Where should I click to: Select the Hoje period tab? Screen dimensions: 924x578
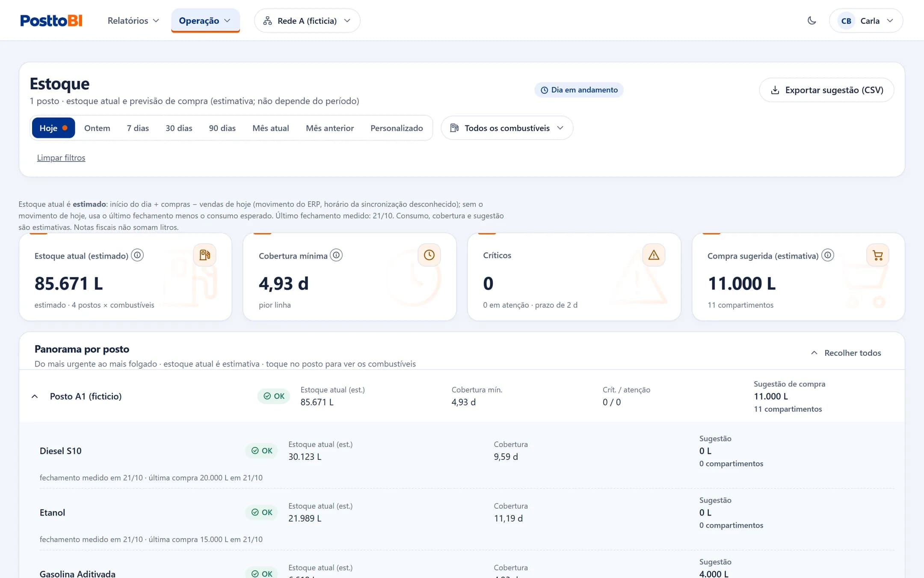coord(53,128)
